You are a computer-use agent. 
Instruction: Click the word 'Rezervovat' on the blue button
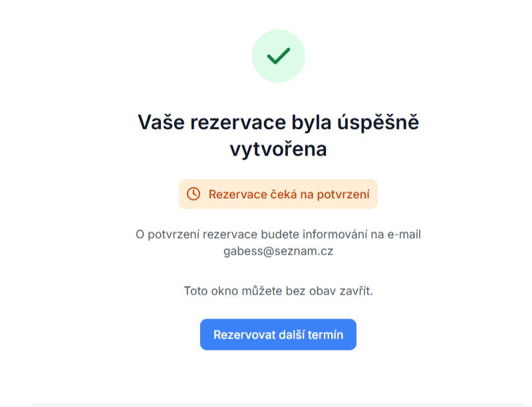244,335
